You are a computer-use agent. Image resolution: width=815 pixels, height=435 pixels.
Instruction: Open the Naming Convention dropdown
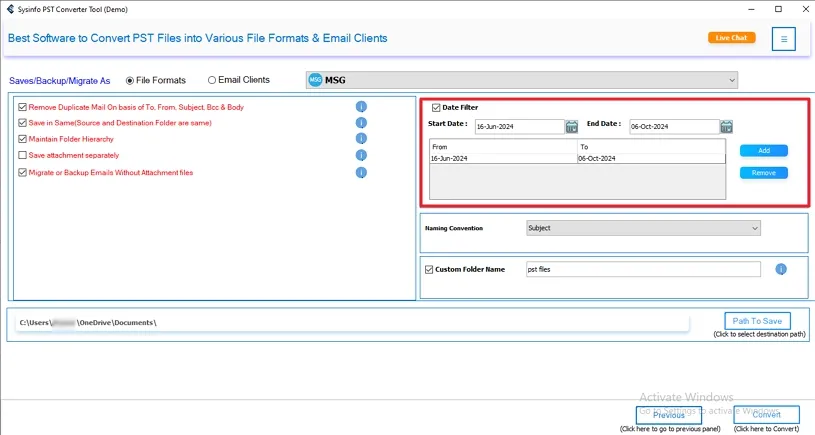point(754,228)
